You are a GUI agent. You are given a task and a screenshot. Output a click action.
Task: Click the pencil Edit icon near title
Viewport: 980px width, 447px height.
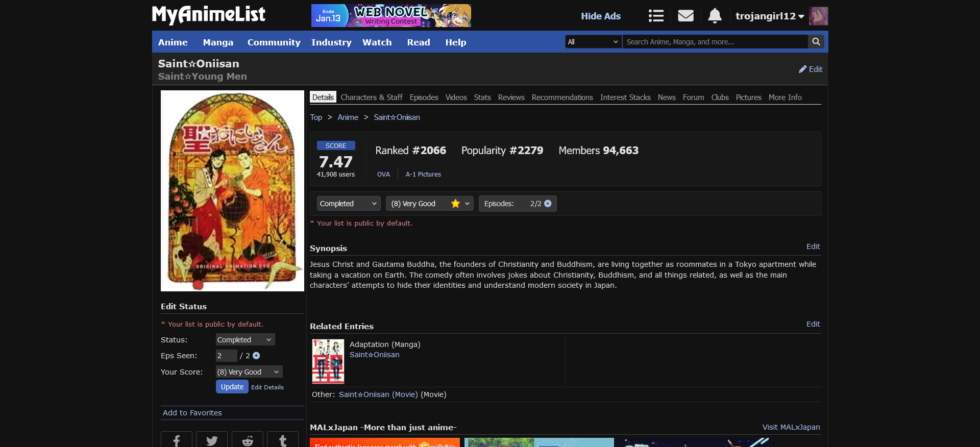pos(811,69)
